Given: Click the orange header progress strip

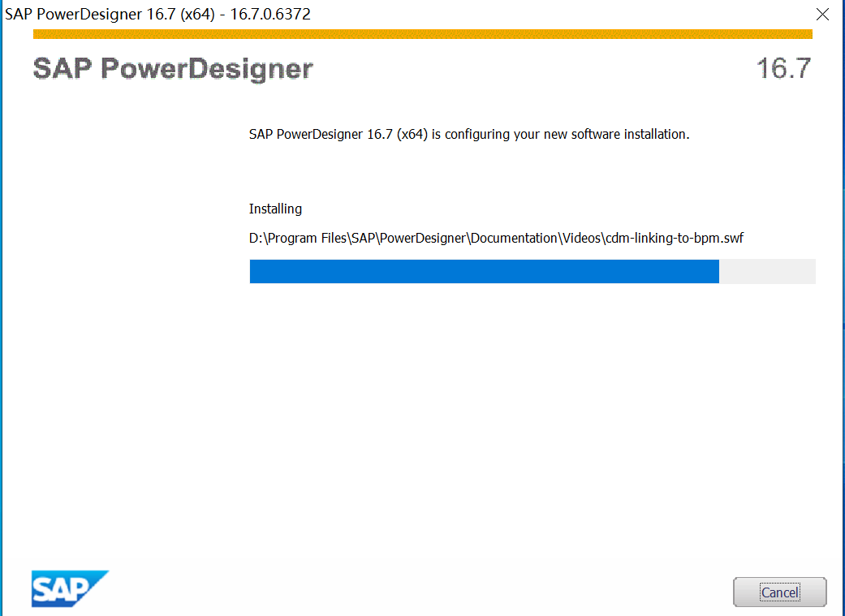Looking at the screenshot, I should coord(421,33).
